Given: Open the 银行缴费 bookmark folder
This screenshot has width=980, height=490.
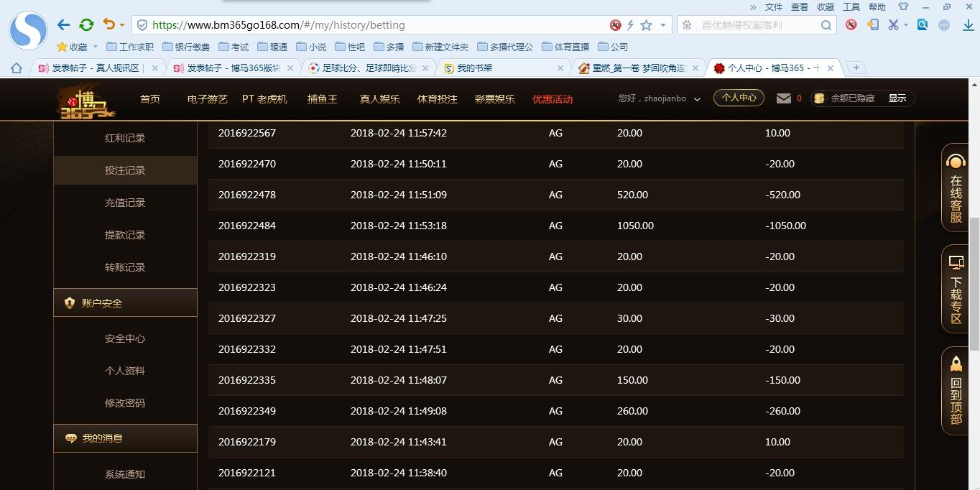Looking at the screenshot, I should coord(186,47).
